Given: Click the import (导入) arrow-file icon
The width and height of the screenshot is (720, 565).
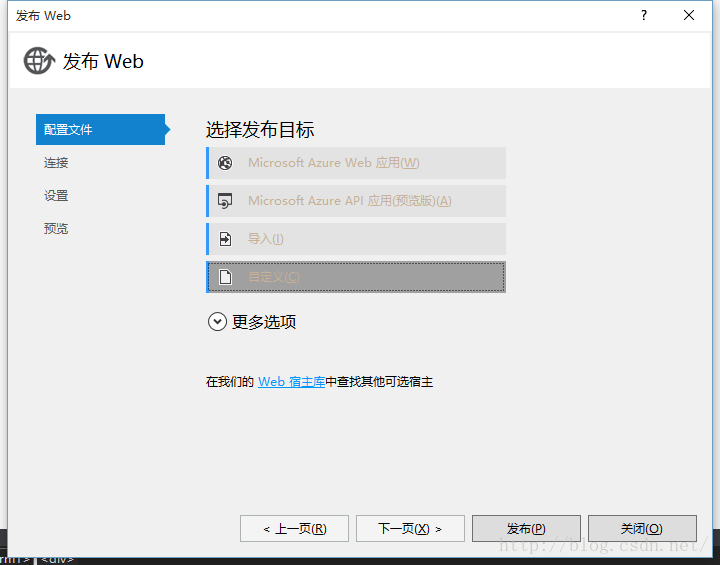Looking at the screenshot, I should pos(225,239).
